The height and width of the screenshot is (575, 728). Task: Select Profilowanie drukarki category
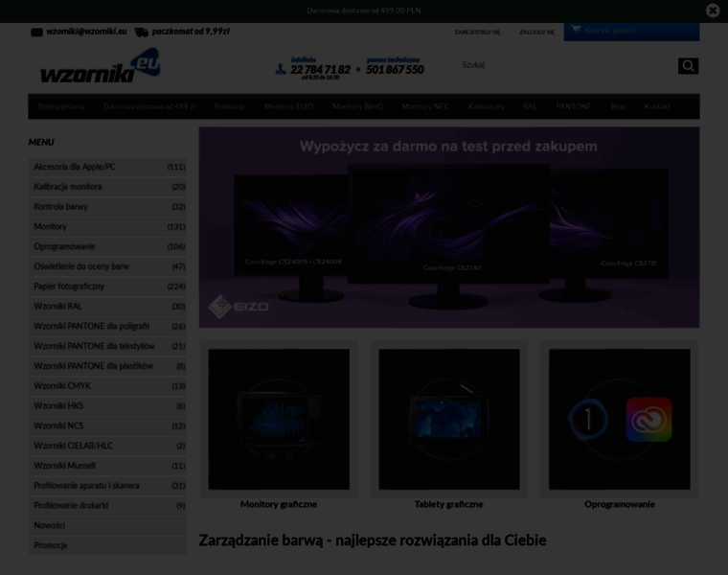[107, 506]
